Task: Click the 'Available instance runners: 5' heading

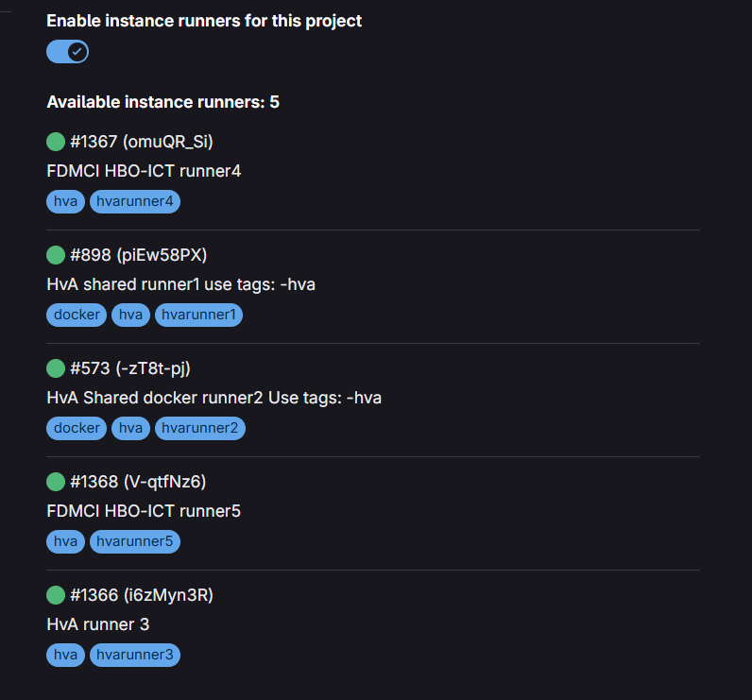Action: pyautogui.click(x=162, y=102)
